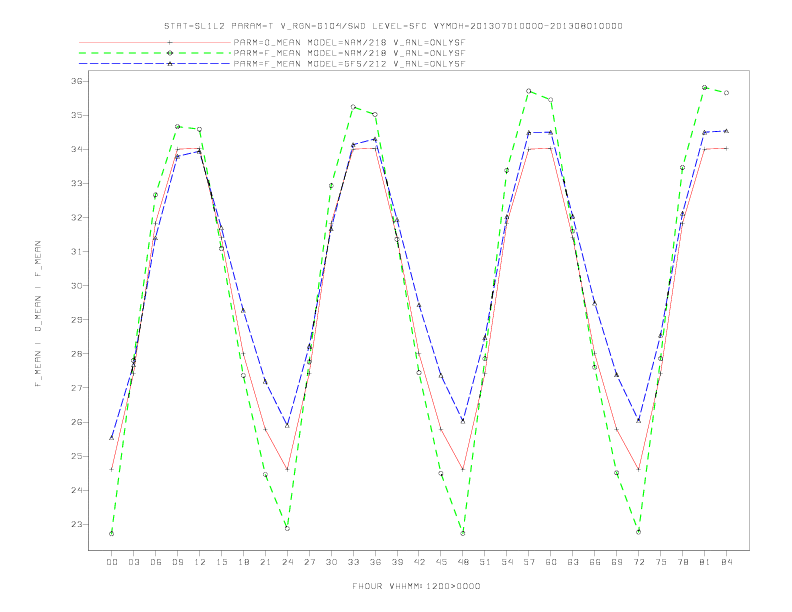Click y-axis tick label 24
Viewport: 792px width, 612px height.
76,490
